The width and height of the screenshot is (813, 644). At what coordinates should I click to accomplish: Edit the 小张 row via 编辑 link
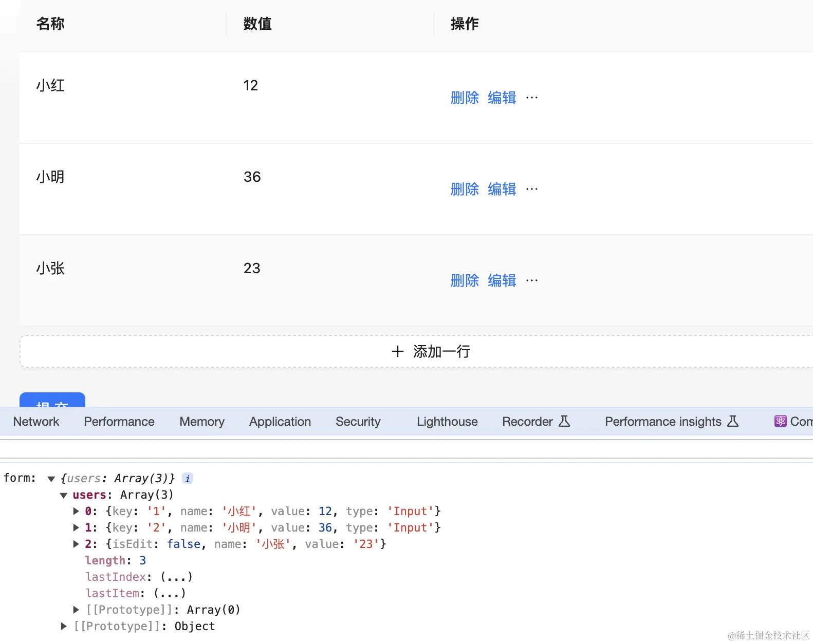pos(502,280)
